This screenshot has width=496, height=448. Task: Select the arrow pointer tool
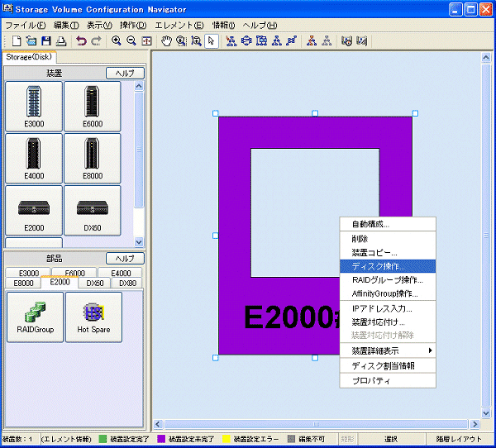[212, 41]
